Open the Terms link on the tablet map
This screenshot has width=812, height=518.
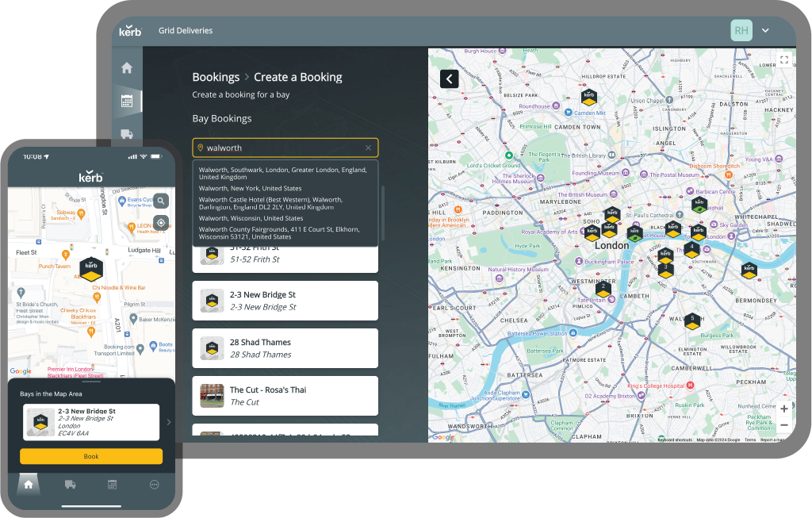coord(750,439)
